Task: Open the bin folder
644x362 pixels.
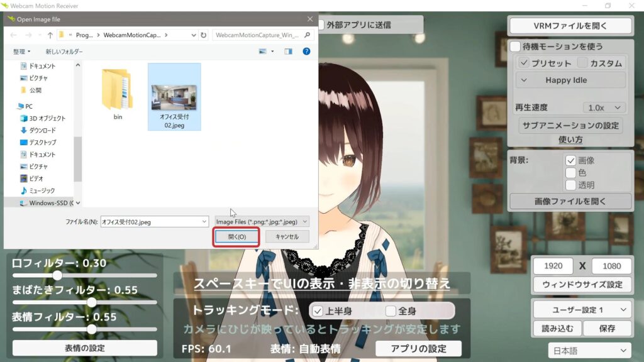Action: [x=118, y=93]
